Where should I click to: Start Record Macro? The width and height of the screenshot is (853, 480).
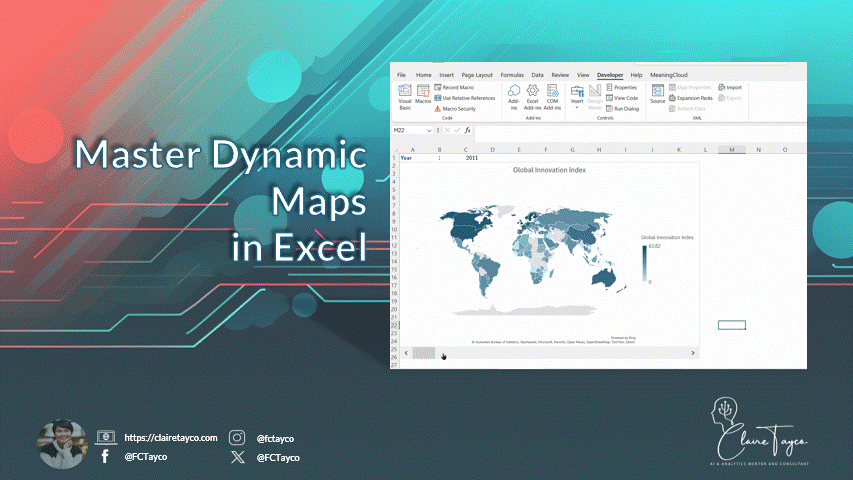[x=454, y=87]
